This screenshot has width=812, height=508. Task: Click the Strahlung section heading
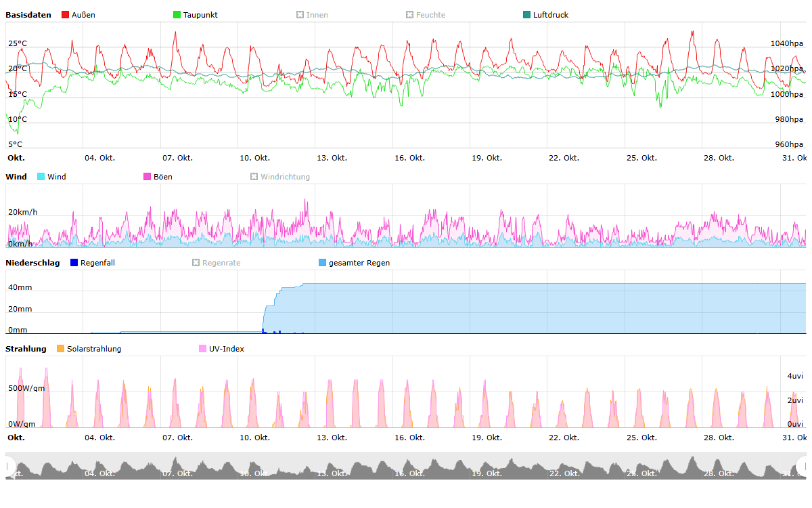(26, 349)
